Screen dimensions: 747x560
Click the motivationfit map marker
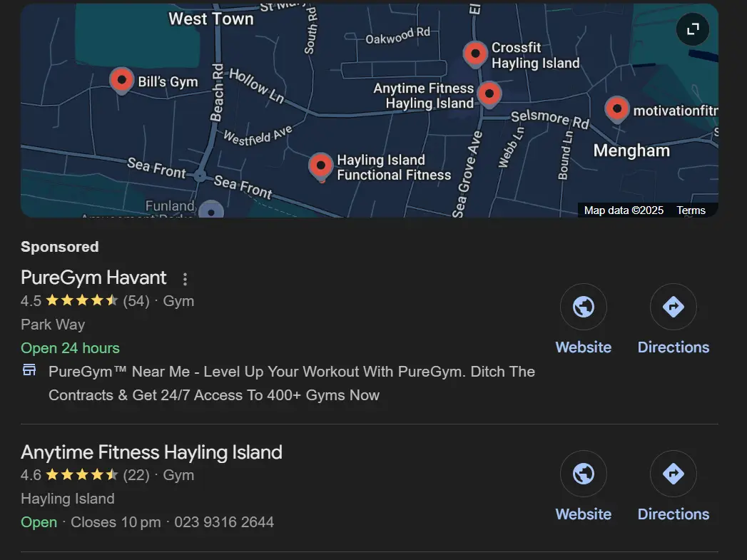coord(616,108)
